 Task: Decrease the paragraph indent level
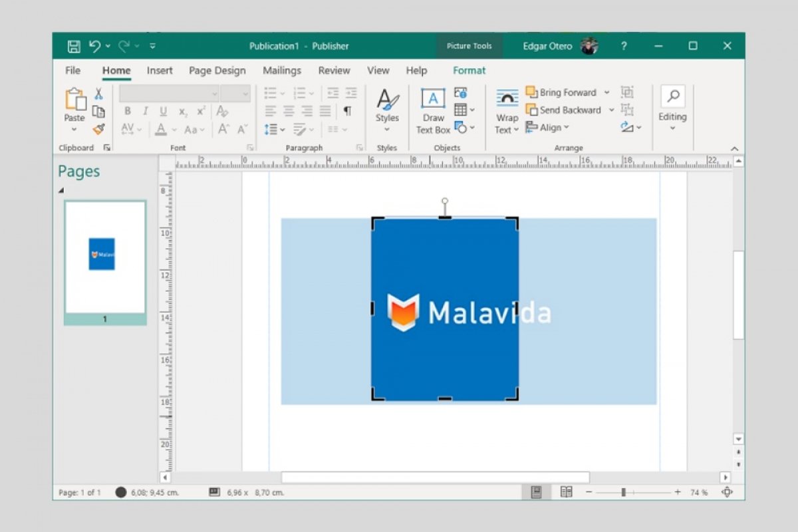332,93
